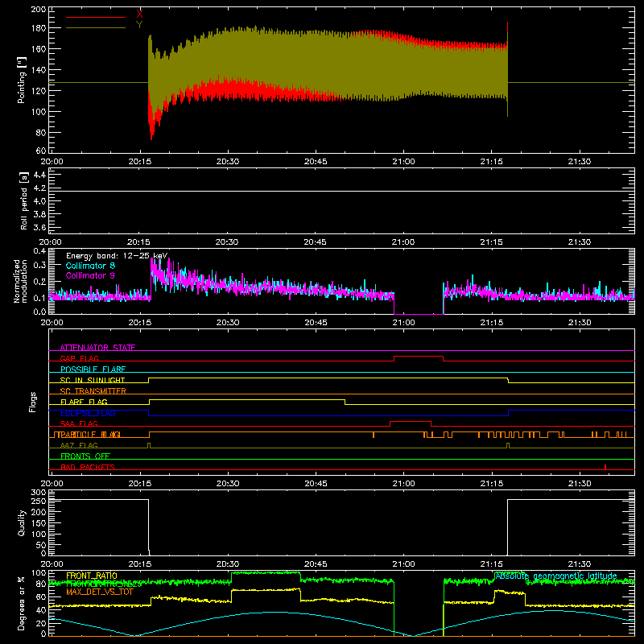Click the white roll period trace line
The height and width of the screenshot is (644, 644).
click(x=341, y=191)
